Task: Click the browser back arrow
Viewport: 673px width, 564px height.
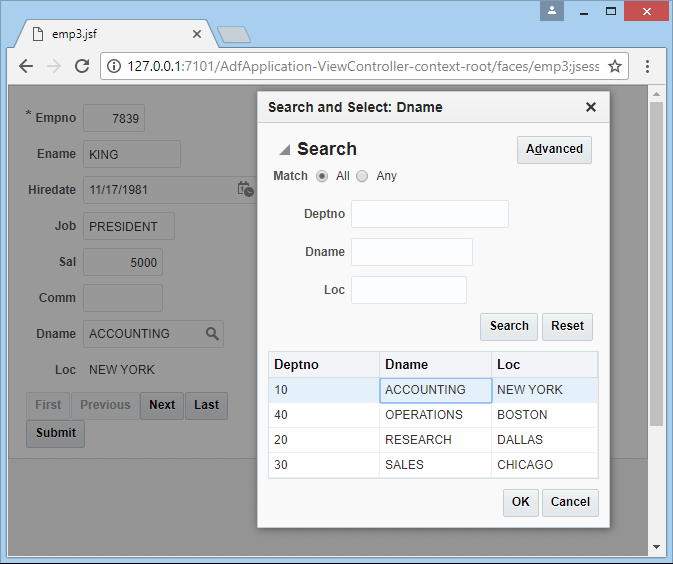Action: pyautogui.click(x=26, y=67)
